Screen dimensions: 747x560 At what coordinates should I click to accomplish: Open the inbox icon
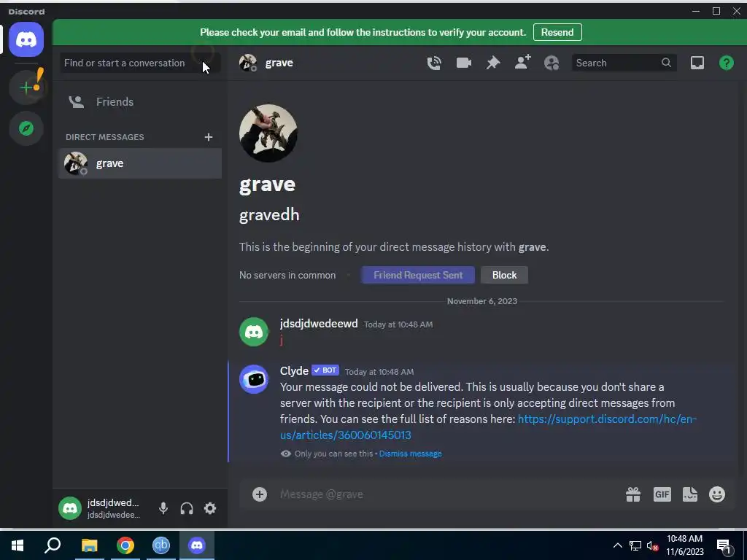pos(697,63)
